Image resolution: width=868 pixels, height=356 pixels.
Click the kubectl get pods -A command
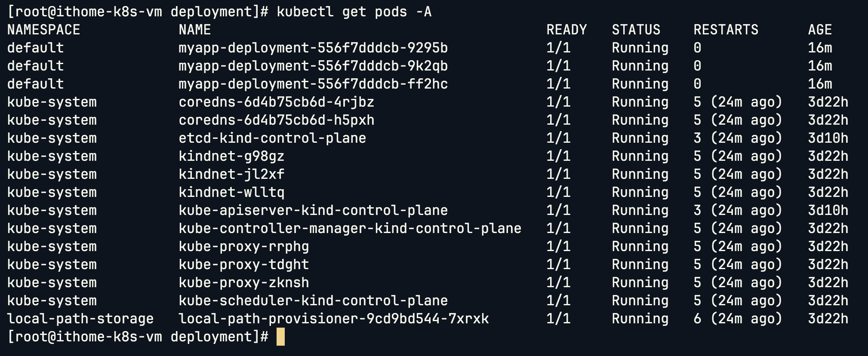click(x=354, y=12)
